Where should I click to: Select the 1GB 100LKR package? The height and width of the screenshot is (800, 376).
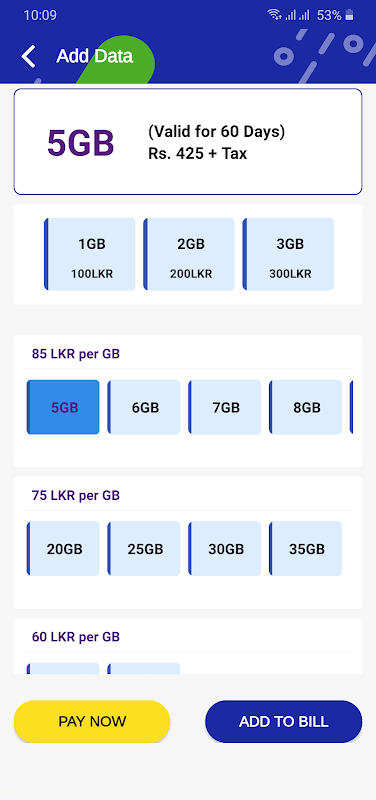click(x=90, y=254)
